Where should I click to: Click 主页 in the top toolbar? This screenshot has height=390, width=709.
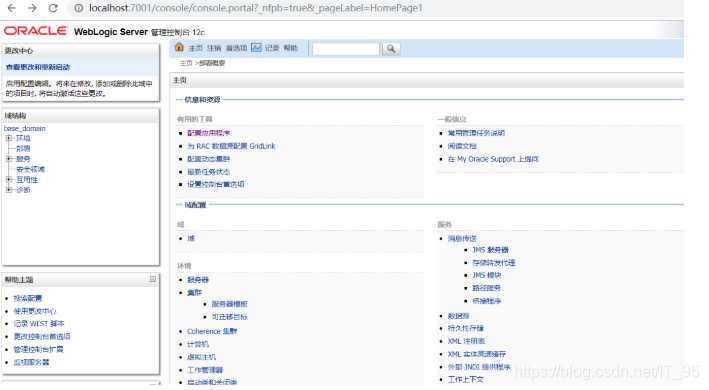[195, 48]
